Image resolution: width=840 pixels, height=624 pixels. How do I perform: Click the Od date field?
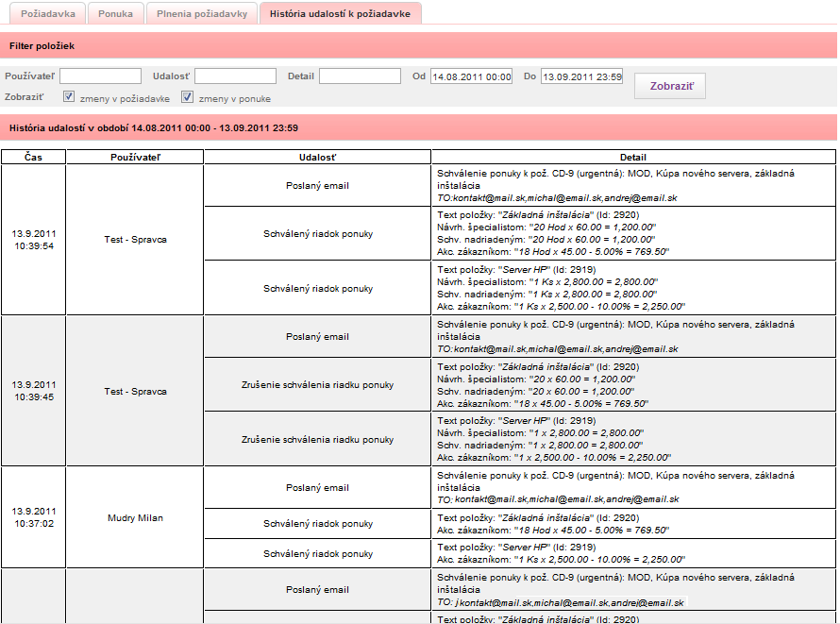tap(471, 76)
